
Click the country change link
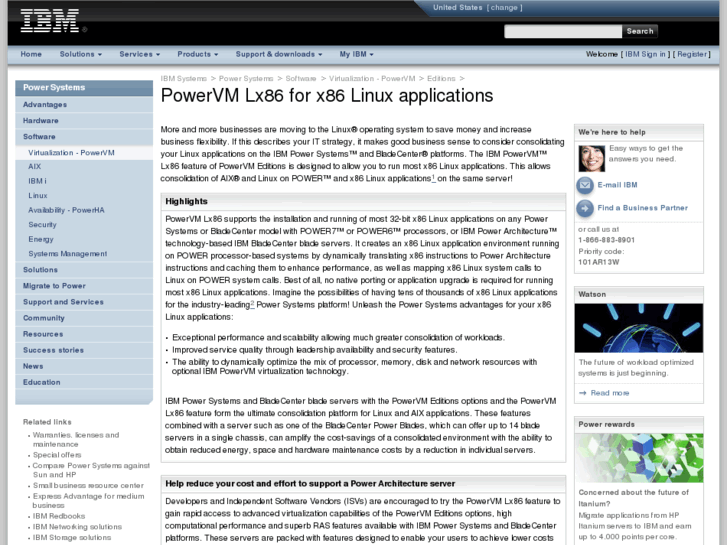[504, 7]
